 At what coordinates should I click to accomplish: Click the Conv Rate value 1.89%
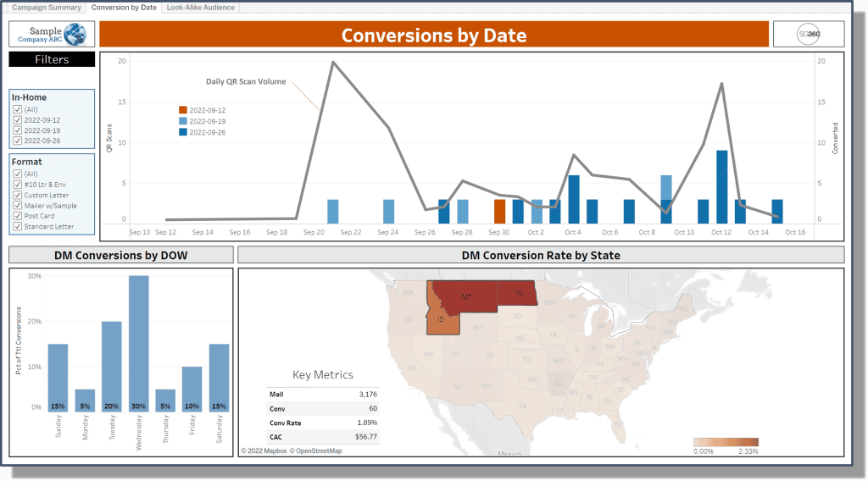pos(367,423)
